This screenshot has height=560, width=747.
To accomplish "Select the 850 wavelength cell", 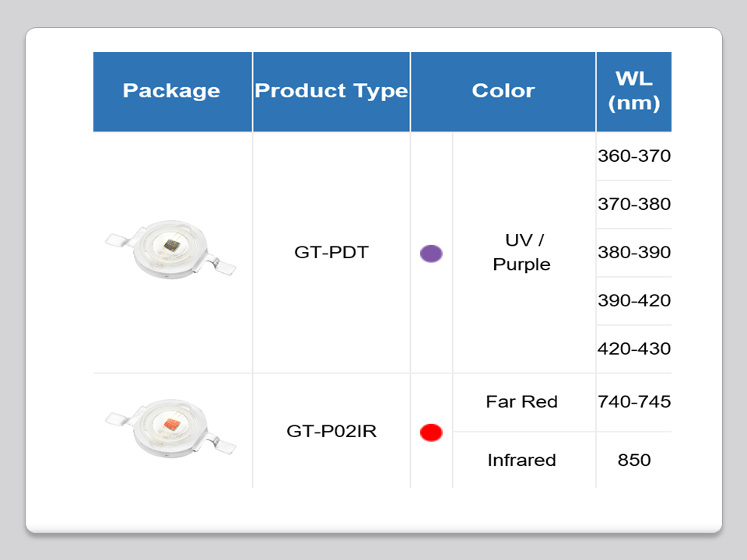I will tap(633, 460).
